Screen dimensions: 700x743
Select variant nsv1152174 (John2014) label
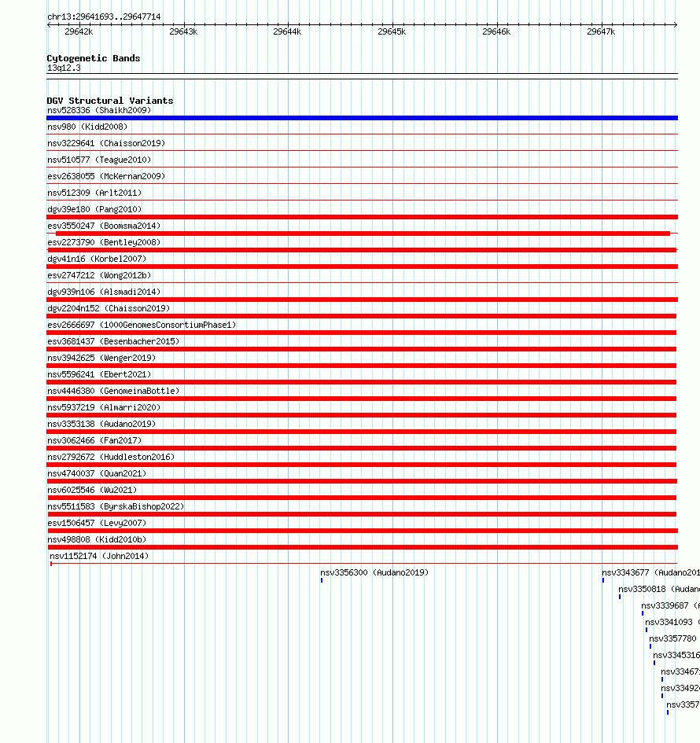[x=99, y=556]
